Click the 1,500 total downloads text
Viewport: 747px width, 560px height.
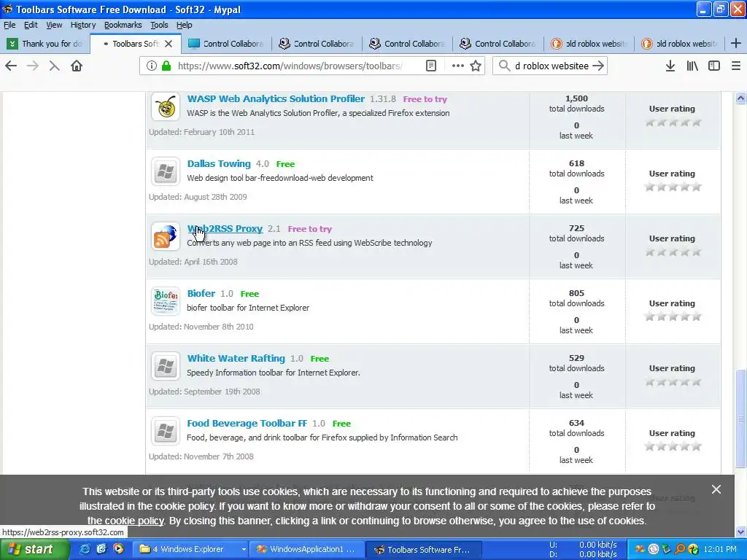click(576, 104)
